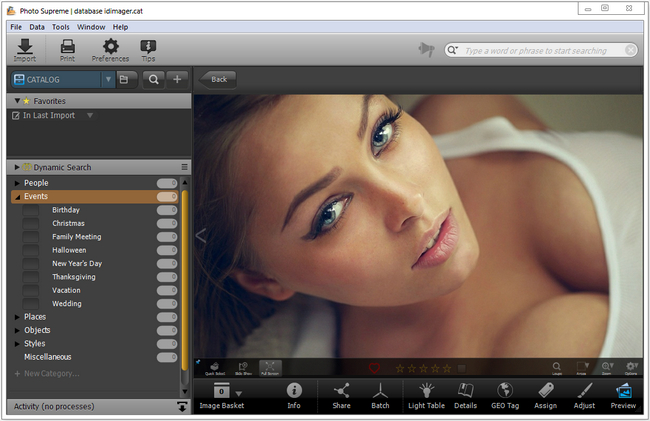Open Dynamic Search options menu icon
This screenshot has height=421, width=650.
click(x=184, y=167)
